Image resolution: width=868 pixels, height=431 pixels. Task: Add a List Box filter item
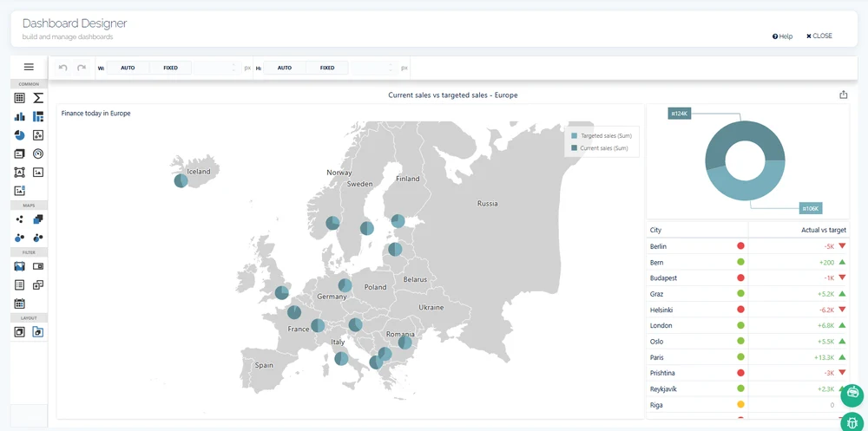[19, 285]
